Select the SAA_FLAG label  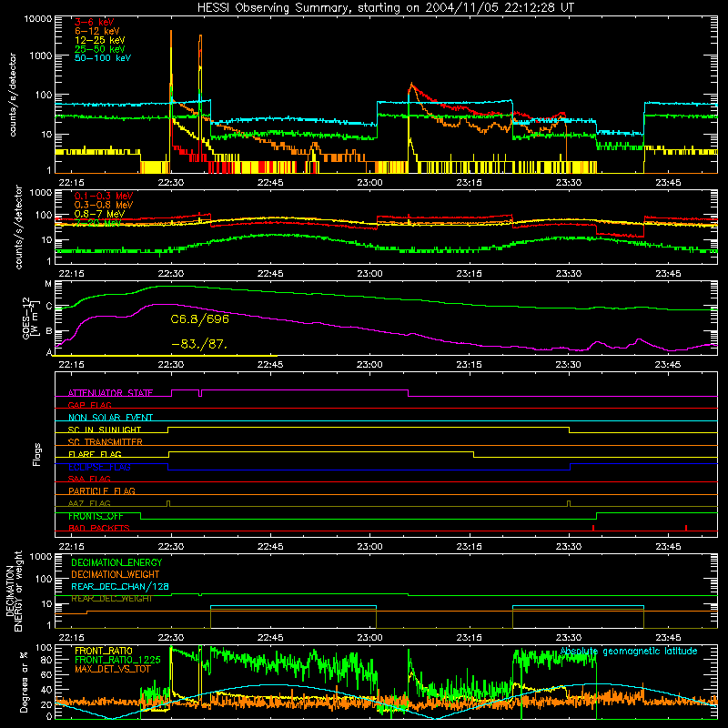pyautogui.click(x=89, y=479)
